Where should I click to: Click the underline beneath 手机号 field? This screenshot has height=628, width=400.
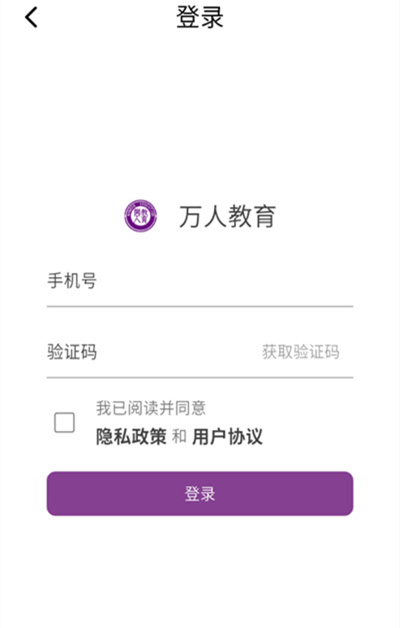pyautogui.click(x=200, y=306)
